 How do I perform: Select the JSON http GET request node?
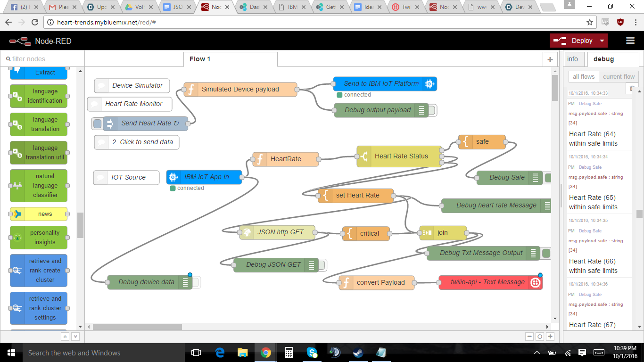(277, 232)
